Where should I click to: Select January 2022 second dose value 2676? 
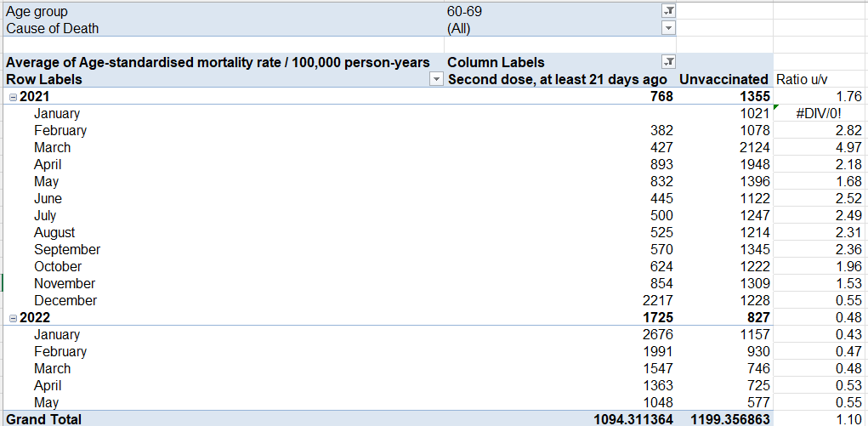point(560,335)
